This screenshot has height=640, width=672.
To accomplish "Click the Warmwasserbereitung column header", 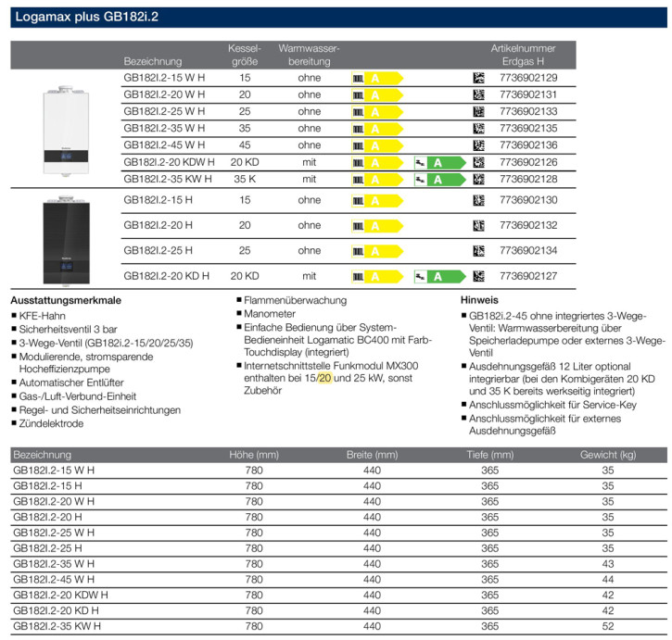I will click(309, 55).
